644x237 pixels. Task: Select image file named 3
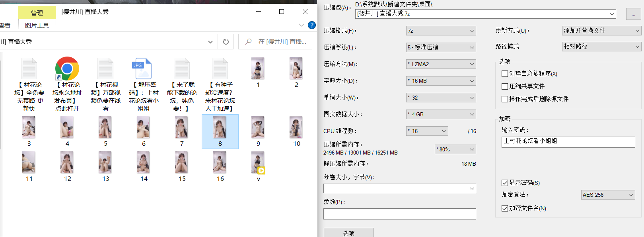(29, 131)
